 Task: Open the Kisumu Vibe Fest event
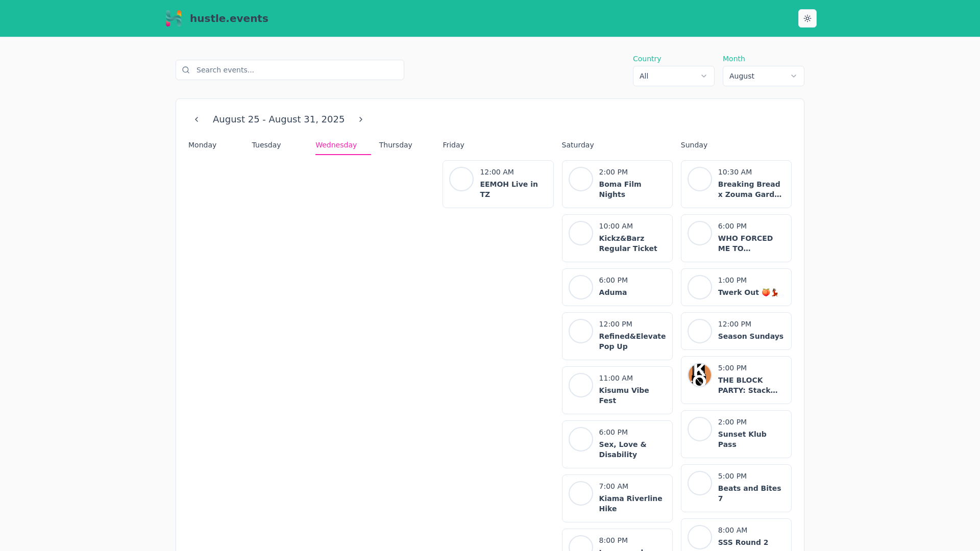point(624,395)
